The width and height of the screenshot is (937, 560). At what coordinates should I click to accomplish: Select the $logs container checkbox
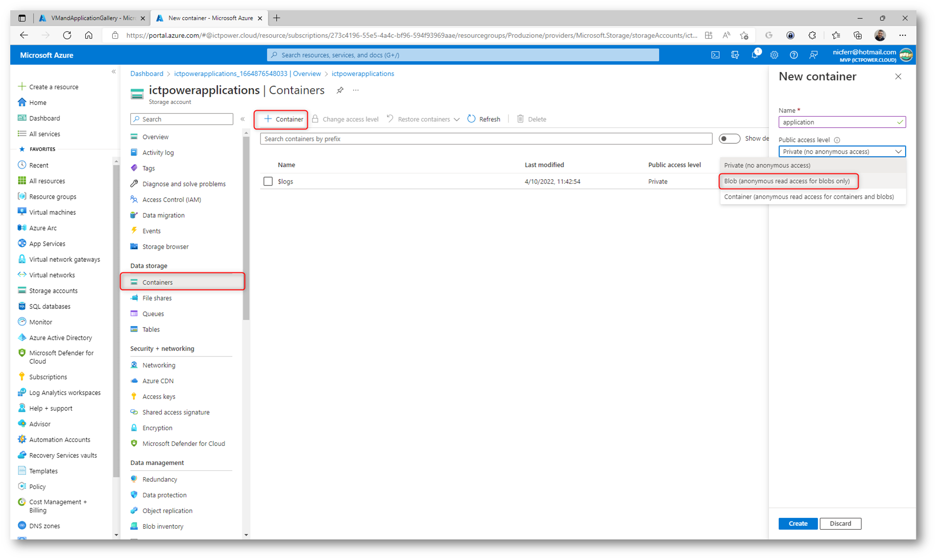[x=268, y=182]
